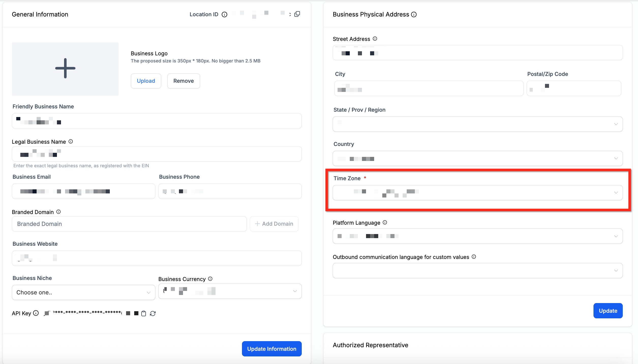Image resolution: width=638 pixels, height=364 pixels.
Task: Click the API Key clipboard copy icon
Action: click(x=144, y=313)
